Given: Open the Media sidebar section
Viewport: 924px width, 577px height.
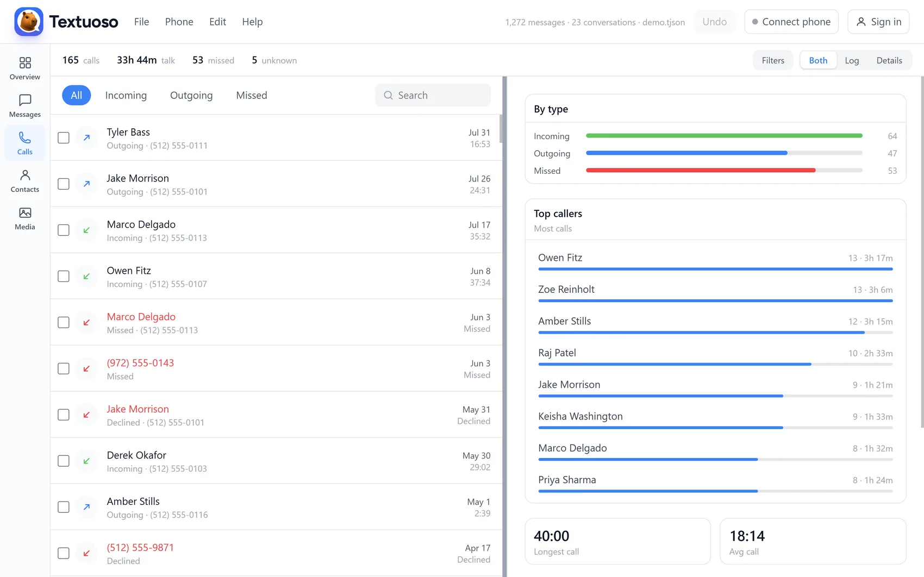Looking at the screenshot, I should point(25,218).
